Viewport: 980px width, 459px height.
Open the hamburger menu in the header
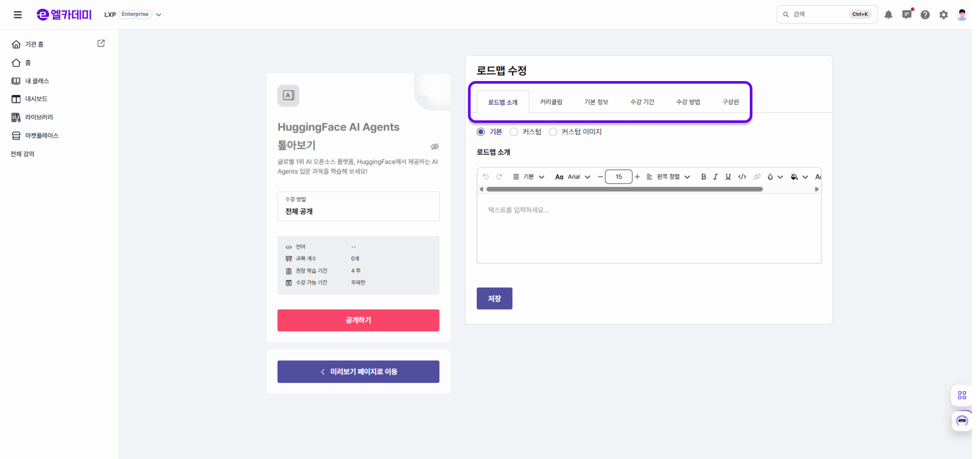[18, 15]
